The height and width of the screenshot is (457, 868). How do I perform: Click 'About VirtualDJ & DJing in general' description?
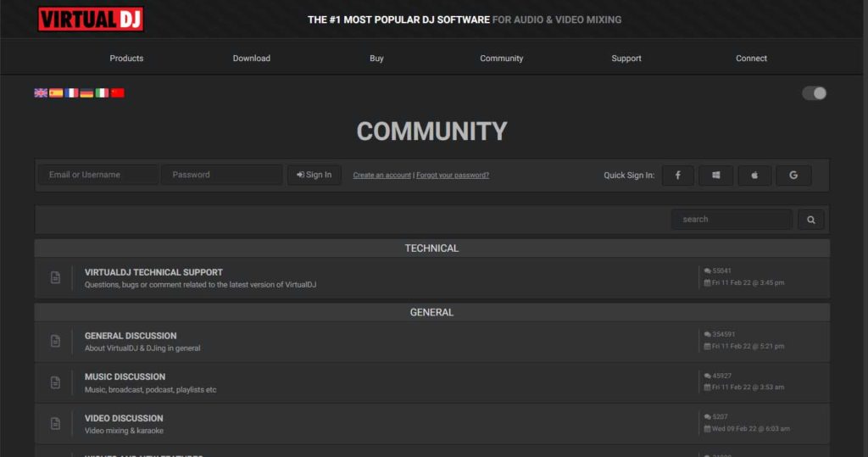tap(142, 348)
